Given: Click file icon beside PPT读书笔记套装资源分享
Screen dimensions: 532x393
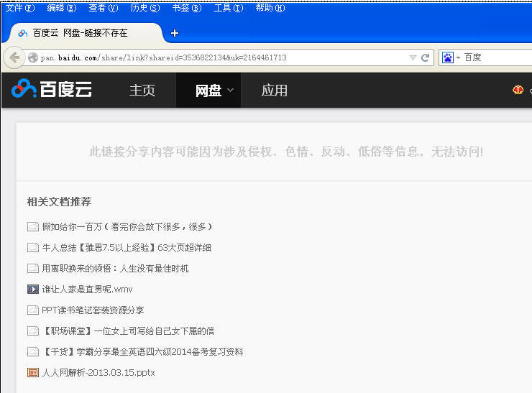Looking at the screenshot, I should coord(33,310).
